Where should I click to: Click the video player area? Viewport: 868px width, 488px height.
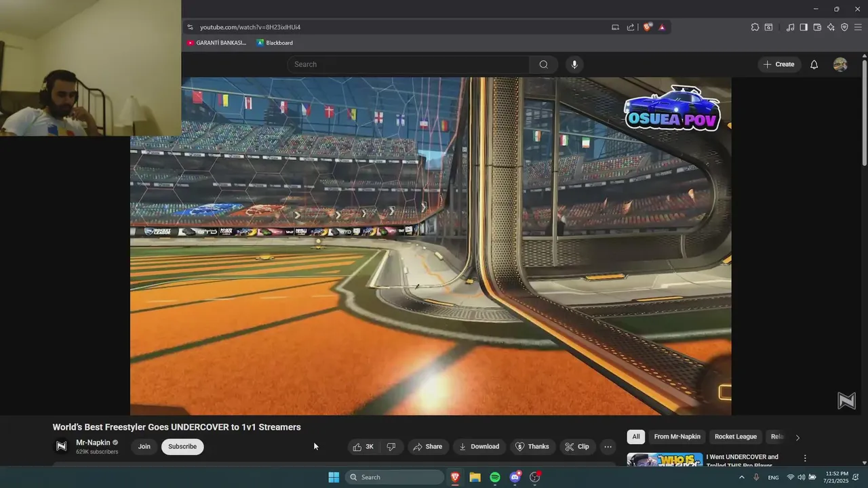pos(431,246)
